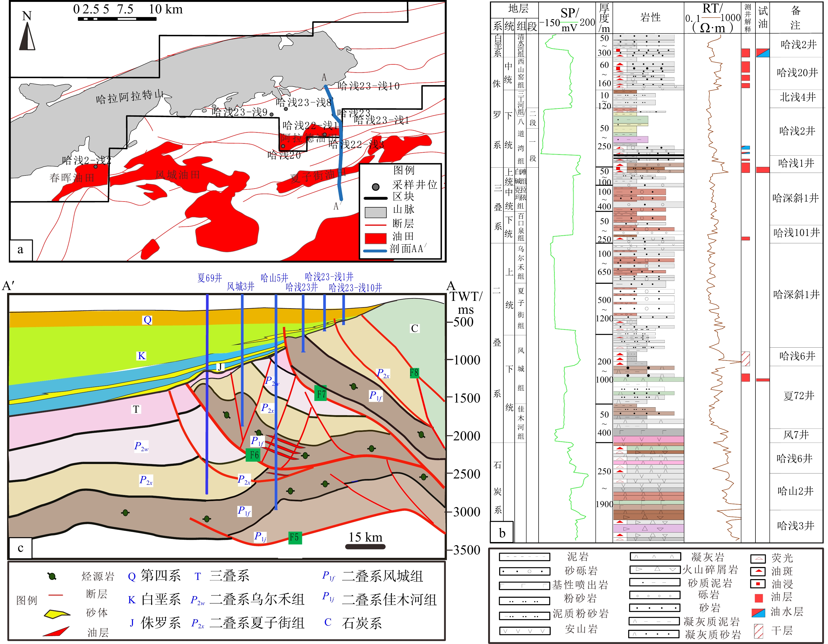The height and width of the screenshot is (644, 828).
Task: Click the Q stratum label in section
Action: 147,320
